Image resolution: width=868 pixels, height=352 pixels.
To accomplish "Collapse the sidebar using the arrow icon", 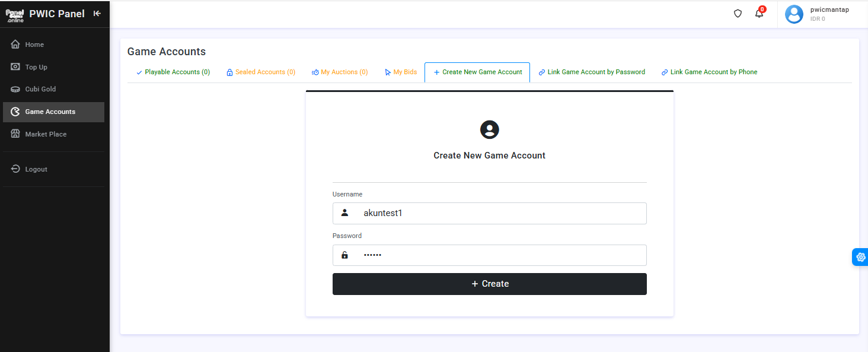I will pos(97,12).
